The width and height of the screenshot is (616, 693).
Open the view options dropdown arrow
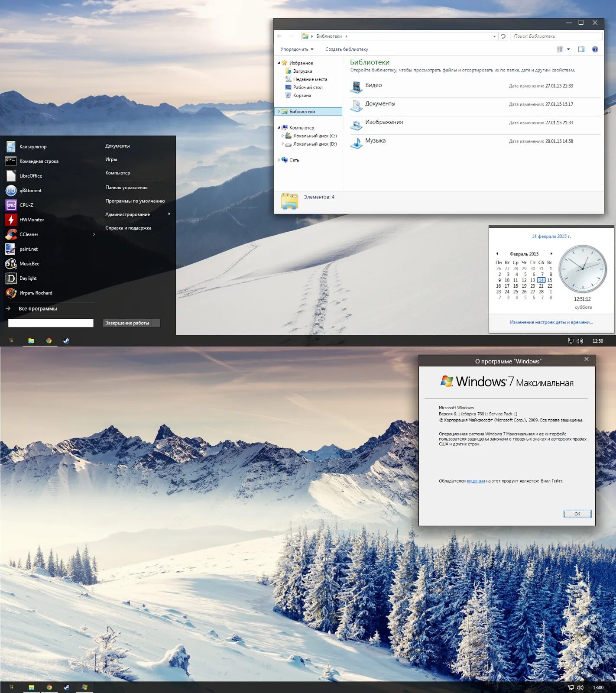[x=568, y=49]
